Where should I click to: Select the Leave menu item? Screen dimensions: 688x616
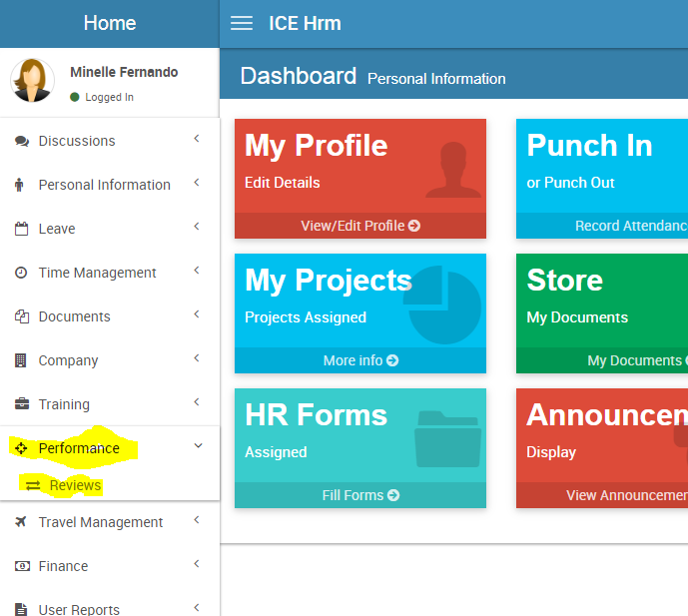(110, 229)
